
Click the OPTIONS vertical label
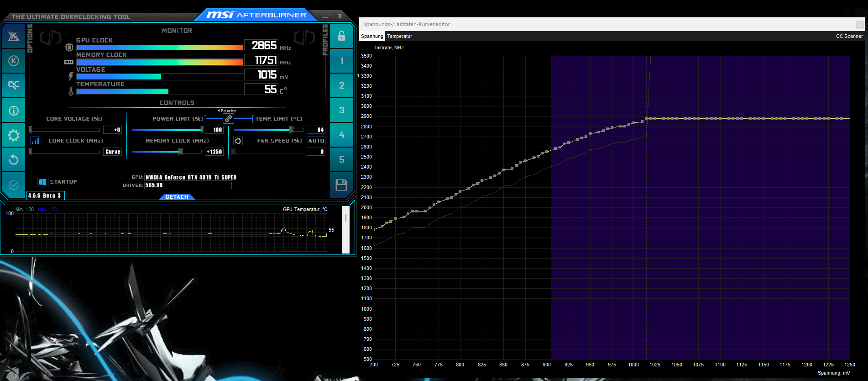click(x=30, y=38)
